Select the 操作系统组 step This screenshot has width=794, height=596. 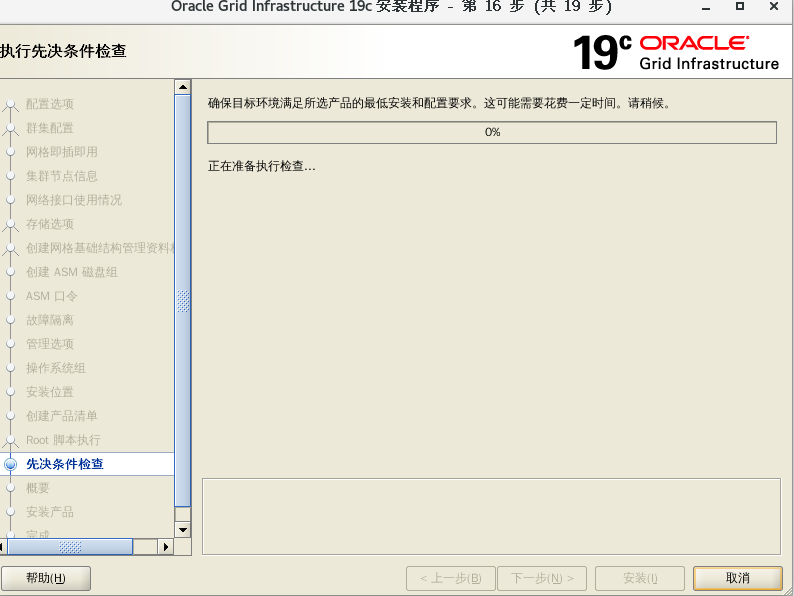click(x=56, y=368)
